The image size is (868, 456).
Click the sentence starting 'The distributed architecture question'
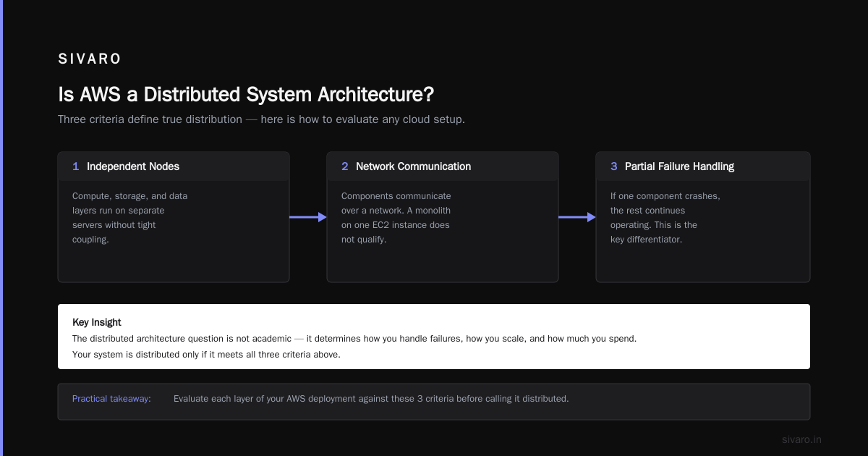[354, 339]
